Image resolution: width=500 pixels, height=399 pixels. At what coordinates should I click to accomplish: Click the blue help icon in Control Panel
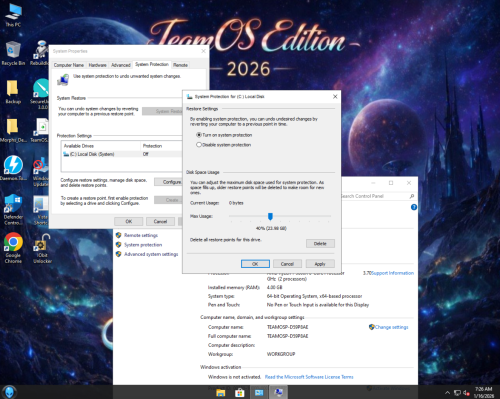(x=414, y=207)
